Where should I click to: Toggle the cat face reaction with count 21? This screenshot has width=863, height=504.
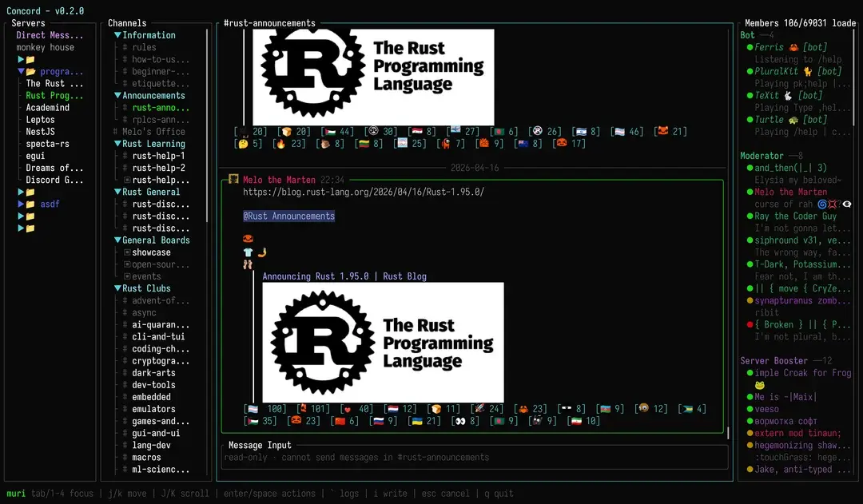coord(671,132)
